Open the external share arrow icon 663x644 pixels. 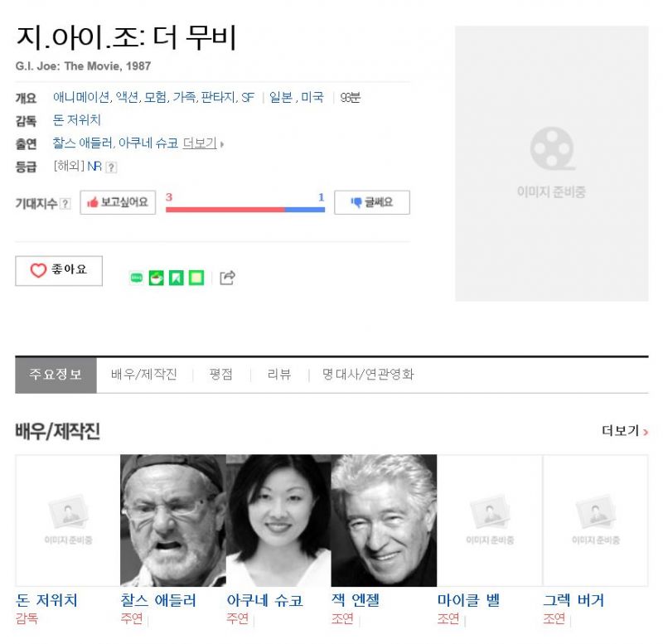pos(227,278)
